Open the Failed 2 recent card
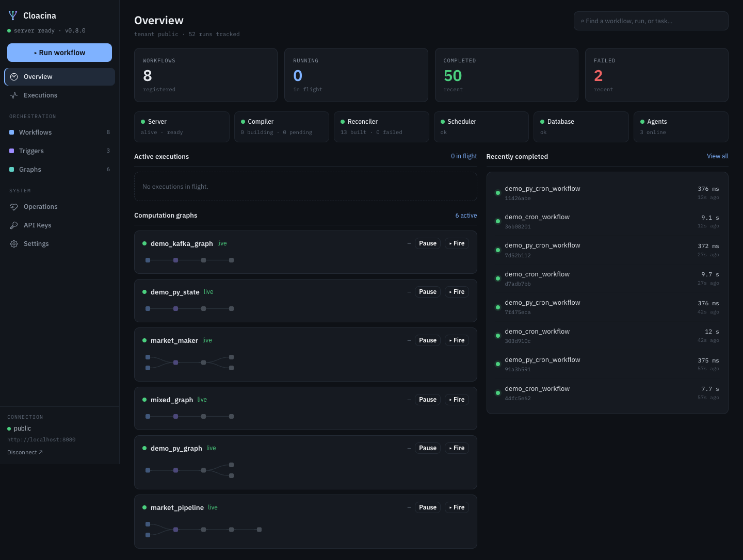This screenshot has height=560, width=743. point(657,75)
